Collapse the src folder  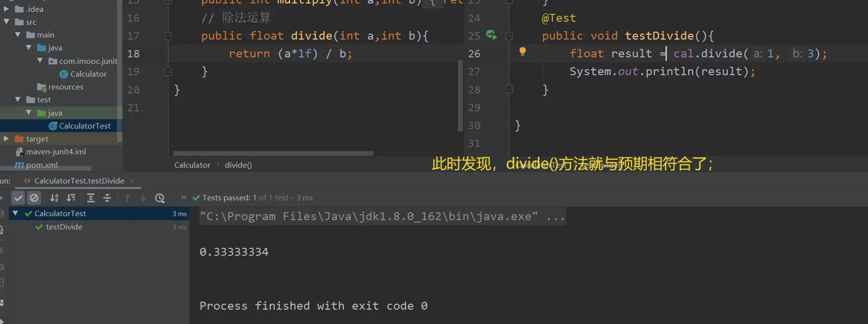pyautogui.click(x=6, y=22)
